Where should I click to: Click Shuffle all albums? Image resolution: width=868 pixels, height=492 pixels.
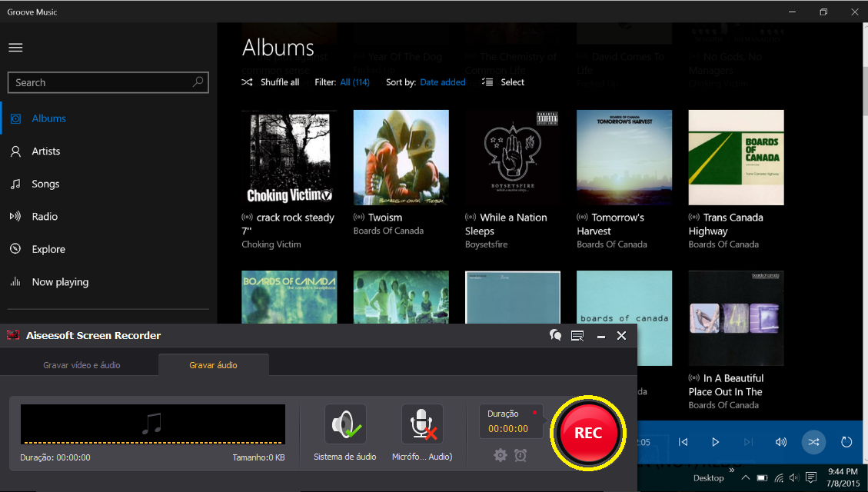click(270, 82)
